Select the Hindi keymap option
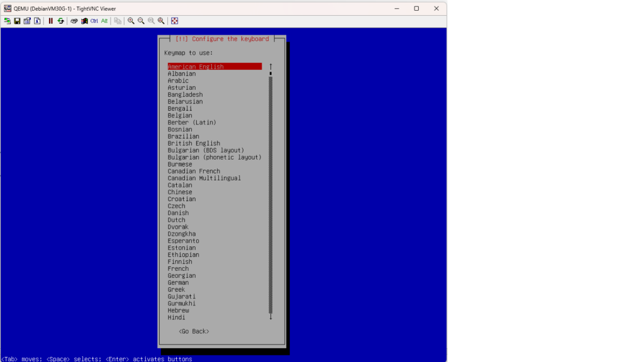Image resolution: width=644 pixels, height=362 pixels. 176,317
